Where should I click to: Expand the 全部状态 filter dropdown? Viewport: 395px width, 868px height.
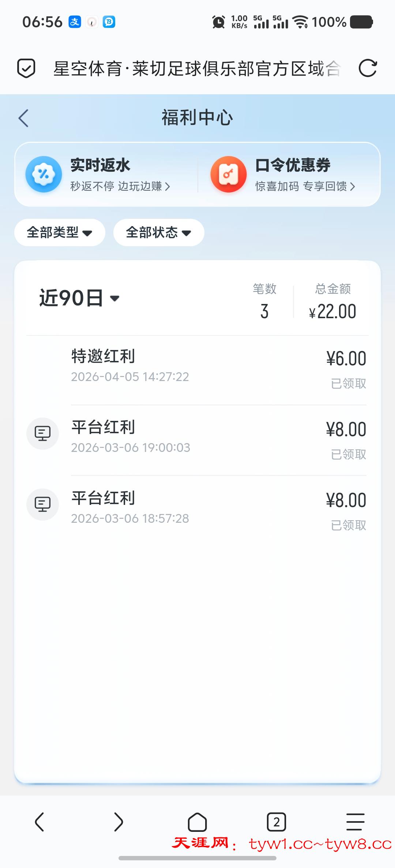[159, 232]
